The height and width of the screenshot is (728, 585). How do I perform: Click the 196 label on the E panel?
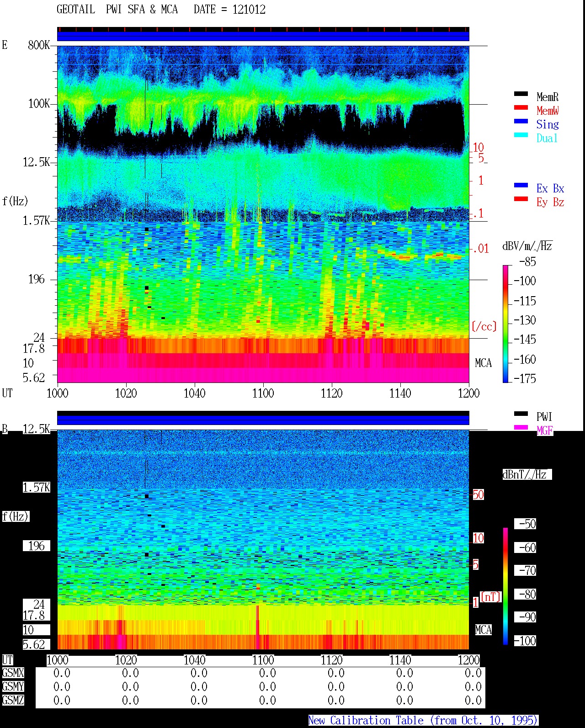tap(37, 279)
